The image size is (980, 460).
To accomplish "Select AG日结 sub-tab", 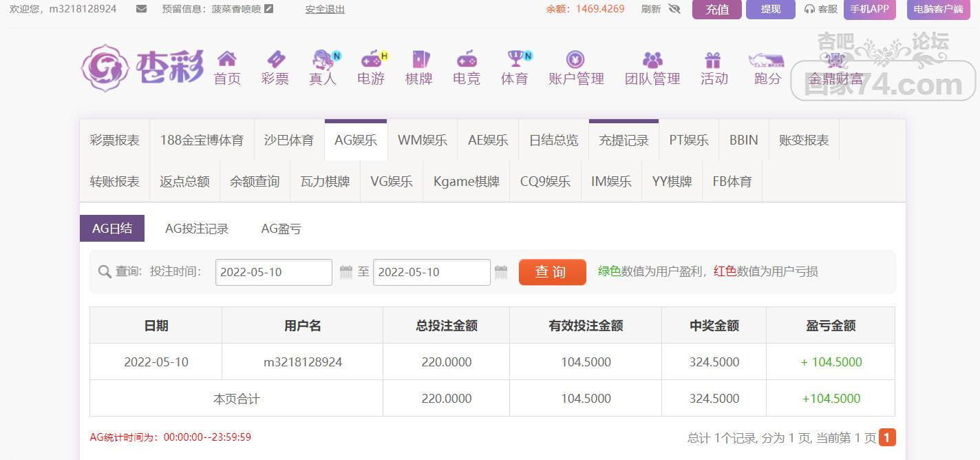I will tap(112, 229).
